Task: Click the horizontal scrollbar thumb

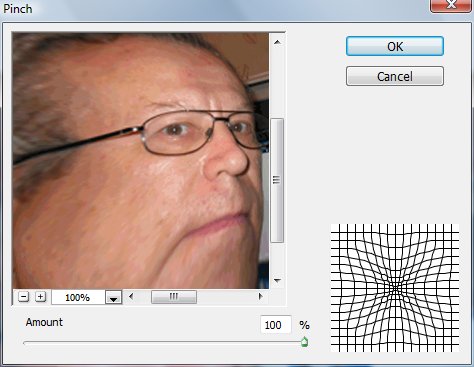Action: pos(174,296)
